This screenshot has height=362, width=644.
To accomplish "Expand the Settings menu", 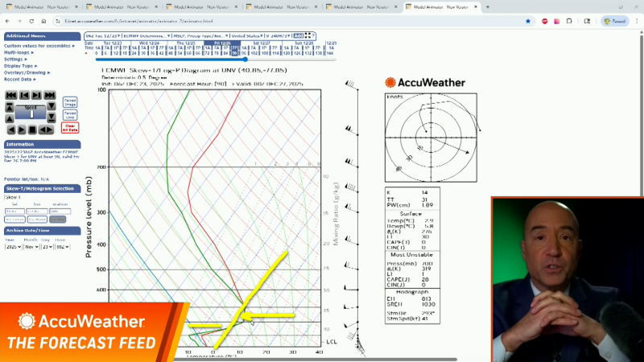I will tap(15, 59).
